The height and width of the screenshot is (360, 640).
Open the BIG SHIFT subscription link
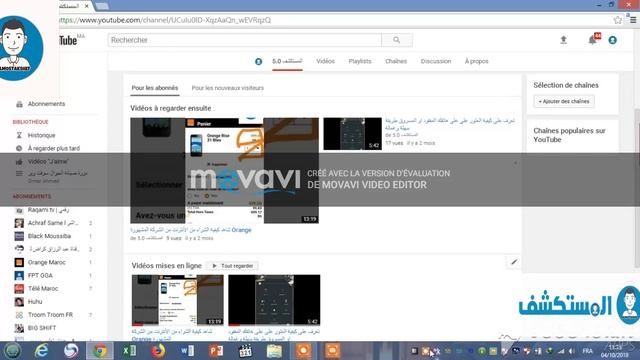pos(42,328)
